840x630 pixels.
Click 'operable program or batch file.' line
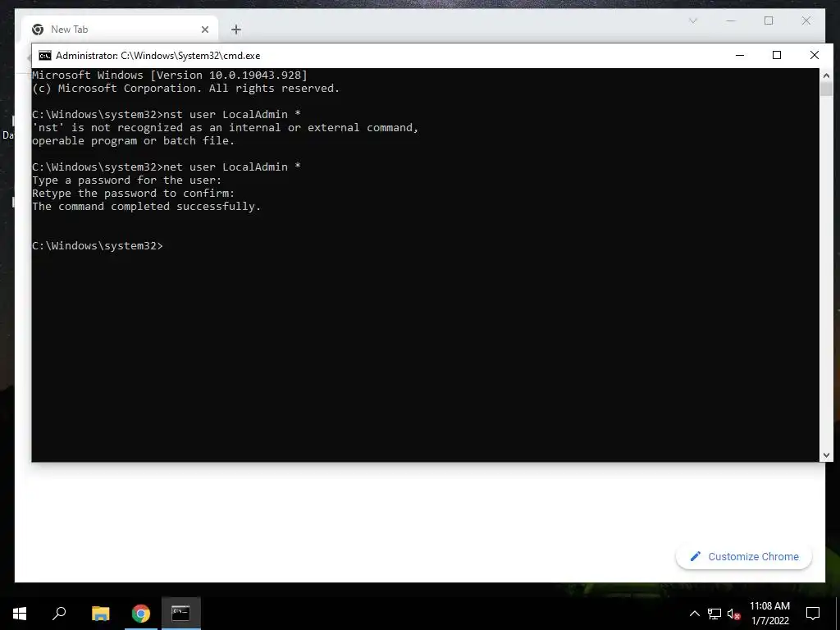tap(134, 140)
